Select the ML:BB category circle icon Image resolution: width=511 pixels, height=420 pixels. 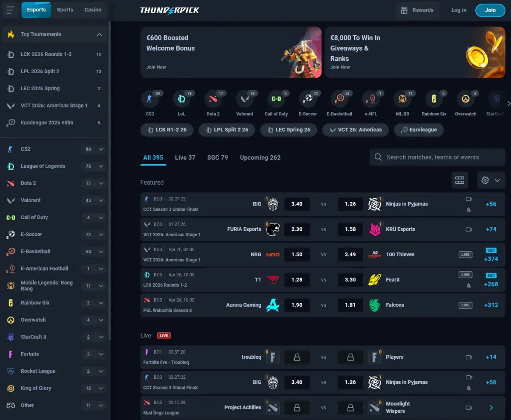click(402, 99)
